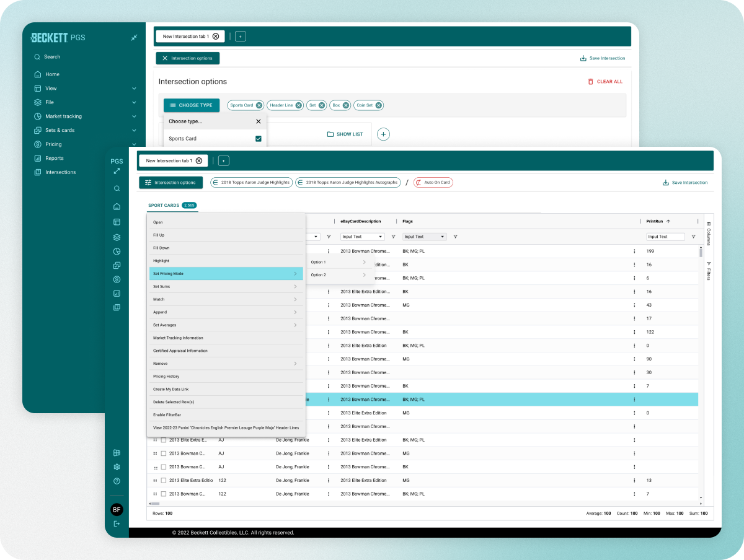This screenshot has width=744, height=560.
Task: Expand Sets & cards chevron in back window
Action: (x=134, y=130)
